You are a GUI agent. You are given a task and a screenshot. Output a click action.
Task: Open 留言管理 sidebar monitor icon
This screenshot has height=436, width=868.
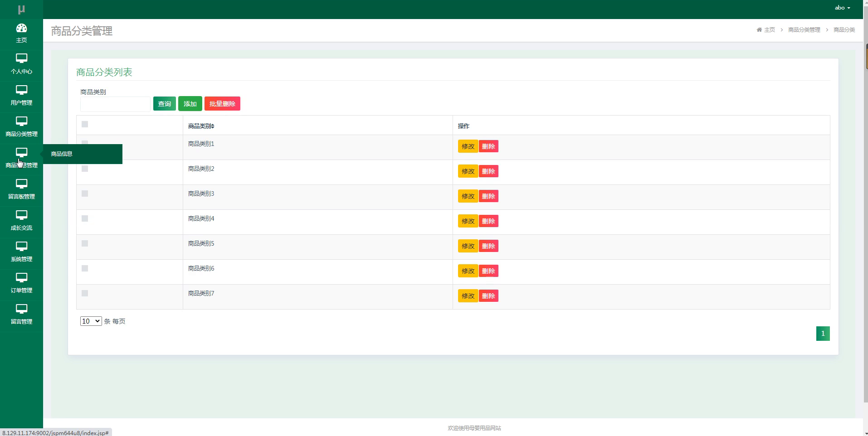click(21, 309)
